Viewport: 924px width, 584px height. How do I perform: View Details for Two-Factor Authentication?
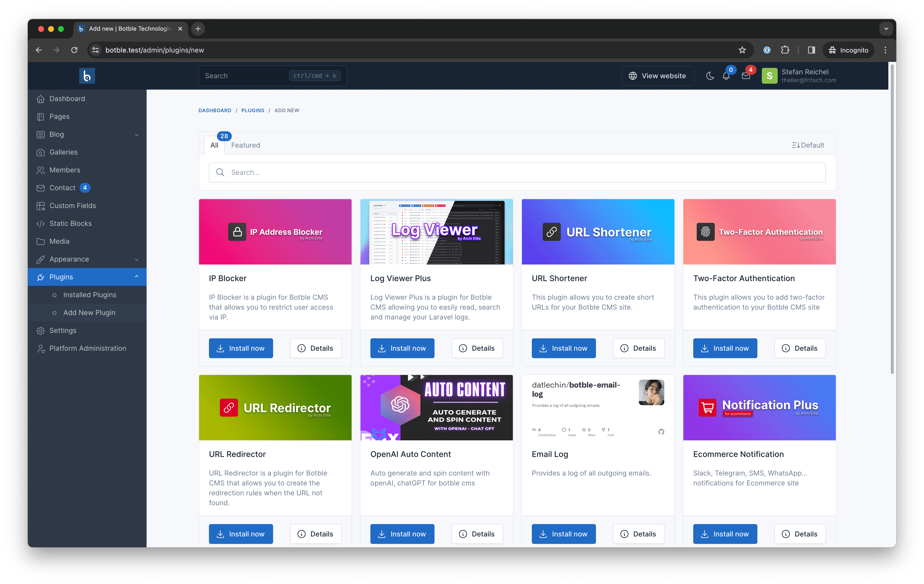coord(800,348)
